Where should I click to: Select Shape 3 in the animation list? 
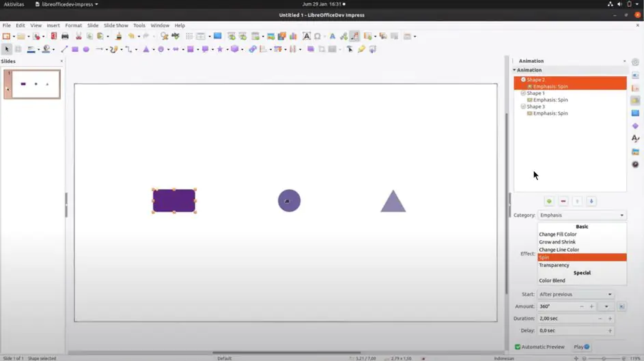(535, 106)
